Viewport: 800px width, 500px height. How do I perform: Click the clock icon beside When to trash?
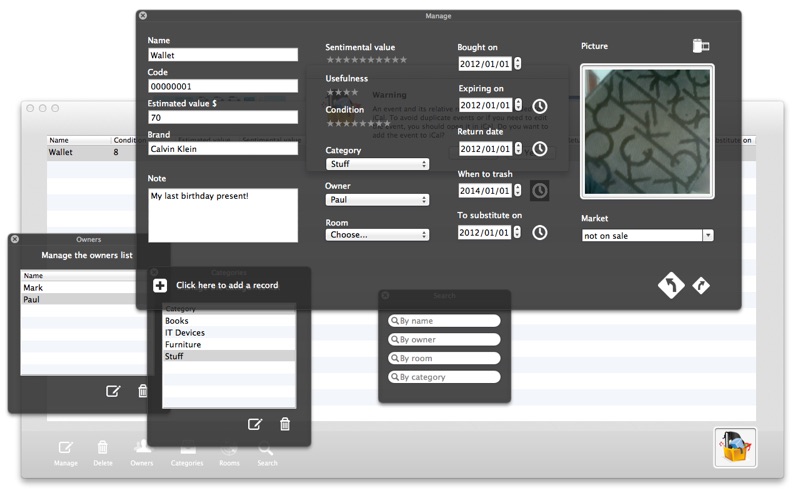point(540,191)
